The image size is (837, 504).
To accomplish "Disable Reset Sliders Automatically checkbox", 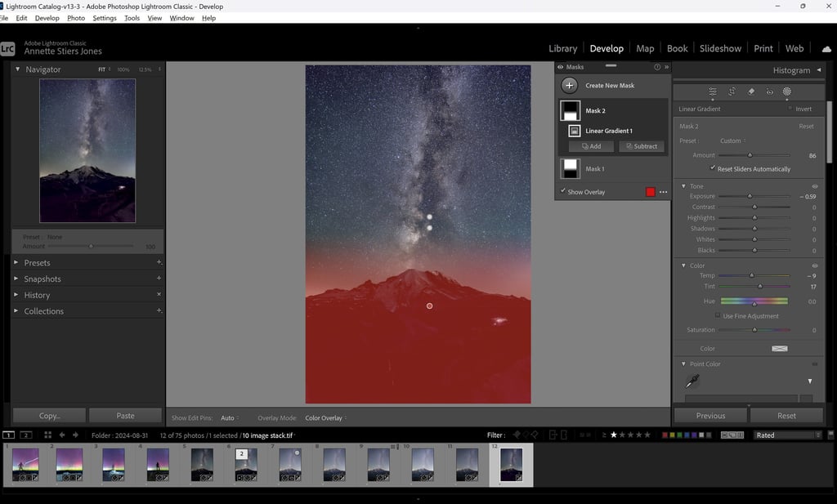I will click(x=713, y=168).
